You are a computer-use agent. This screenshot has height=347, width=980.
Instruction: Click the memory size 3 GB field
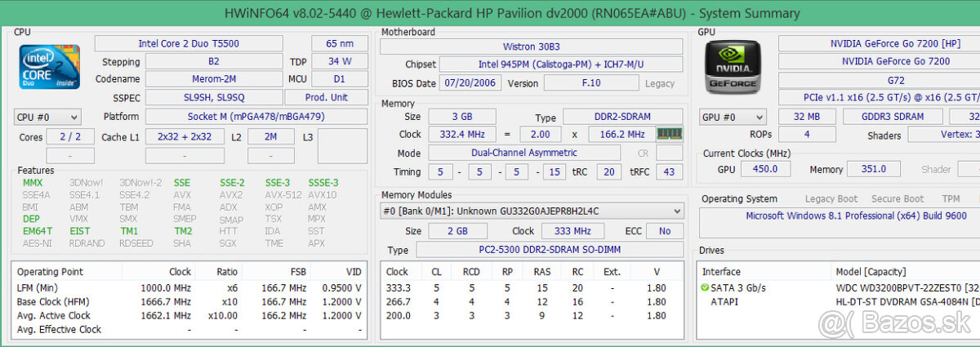point(461,118)
